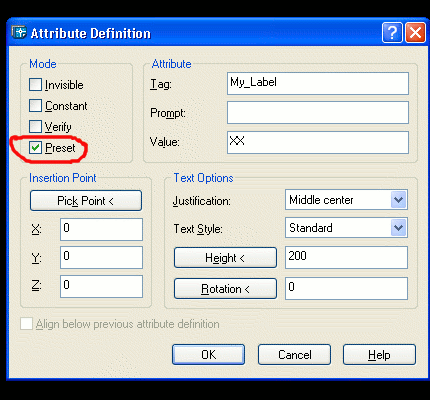This screenshot has height=400, width=430.
Task: Close the Attribute Definition dialog
Action: (415, 33)
